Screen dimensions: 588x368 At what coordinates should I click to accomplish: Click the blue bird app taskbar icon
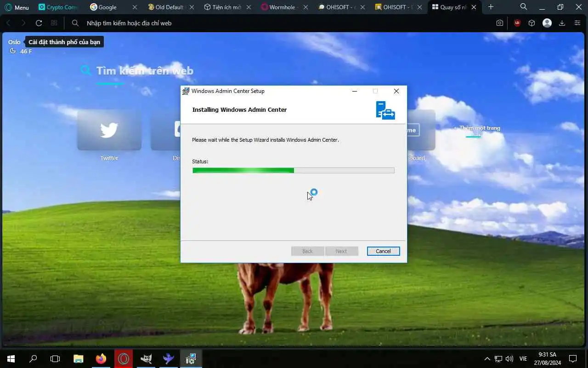(169, 359)
